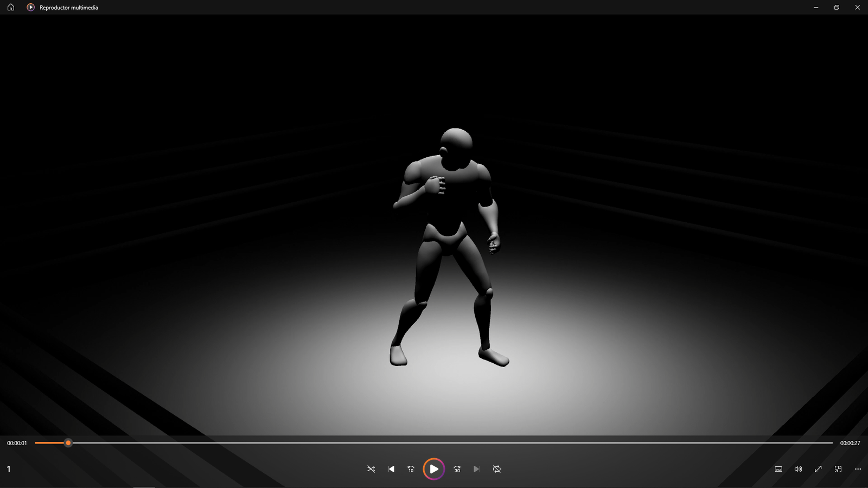
Task: Open the subtitles and captions menu
Action: [778, 469]
